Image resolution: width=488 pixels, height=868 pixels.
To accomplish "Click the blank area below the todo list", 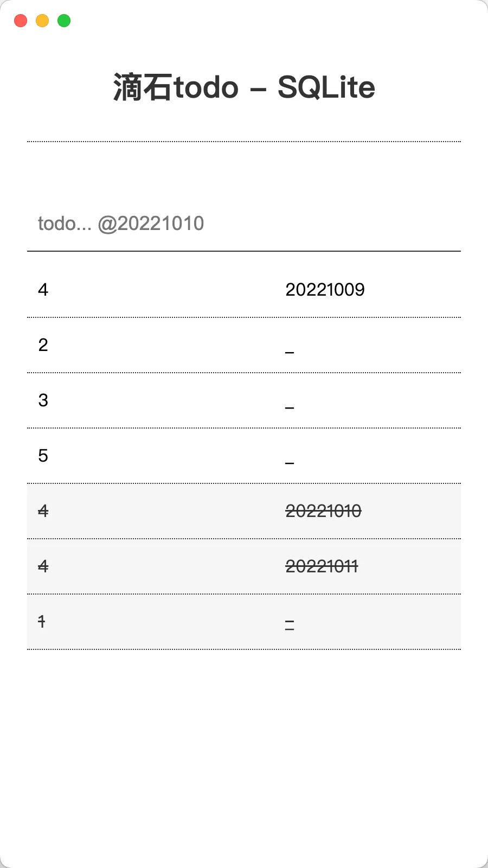I will point(244,759).
